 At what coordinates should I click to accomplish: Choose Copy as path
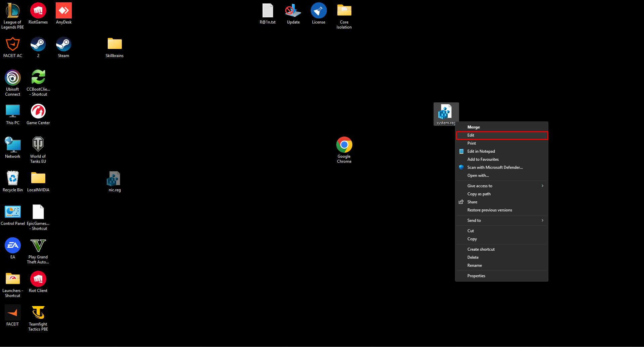pos(502,194)
